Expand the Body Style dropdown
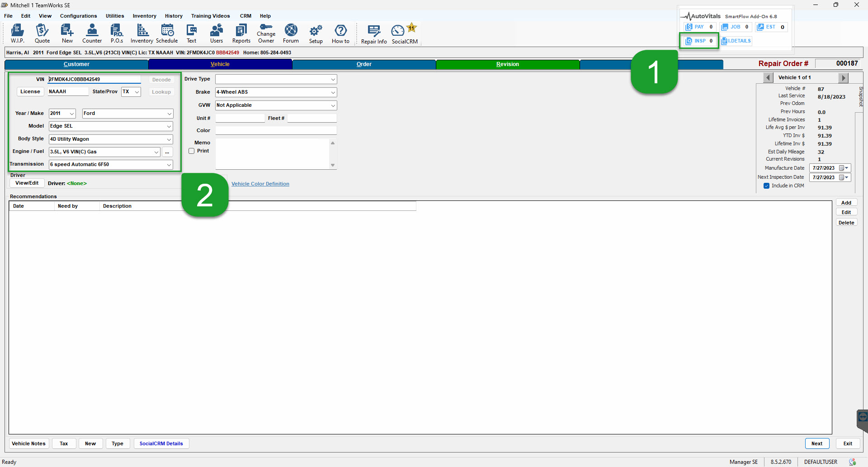 [x=170, y=139]
